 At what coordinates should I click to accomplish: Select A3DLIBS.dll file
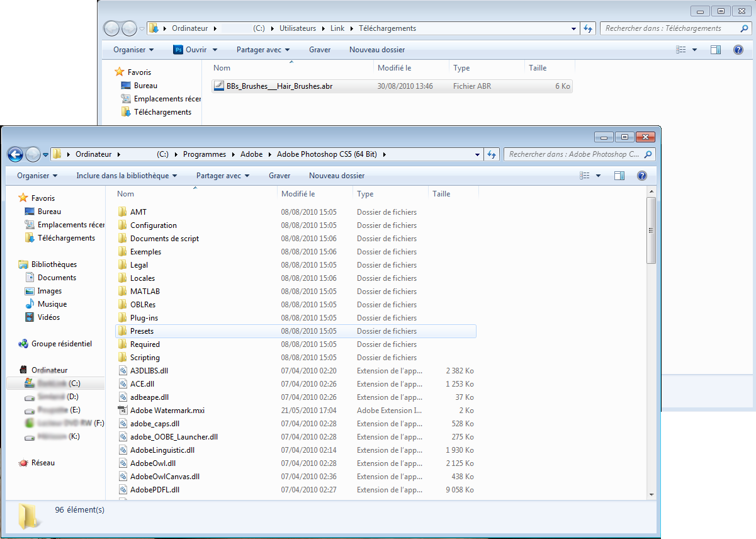tap(149, 371)
